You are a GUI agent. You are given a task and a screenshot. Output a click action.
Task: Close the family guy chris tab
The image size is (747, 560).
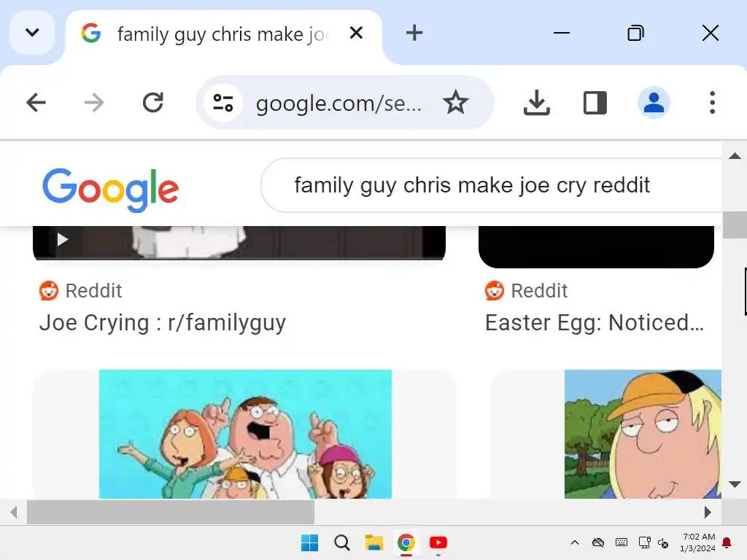pos(356,33)
